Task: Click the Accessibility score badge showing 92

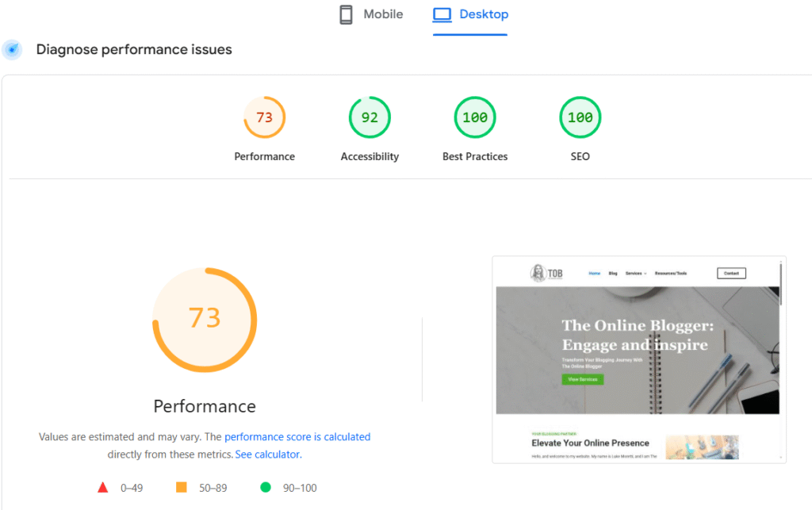Action: 370,117
